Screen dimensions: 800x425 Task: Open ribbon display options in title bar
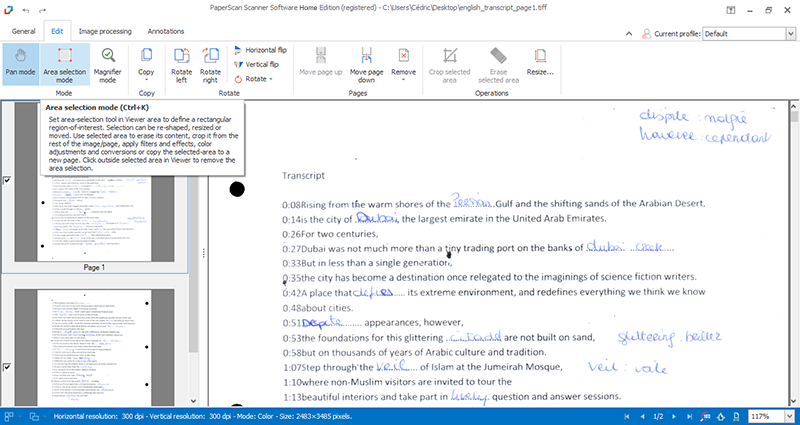pyautogui.click(x=731, y=9)
